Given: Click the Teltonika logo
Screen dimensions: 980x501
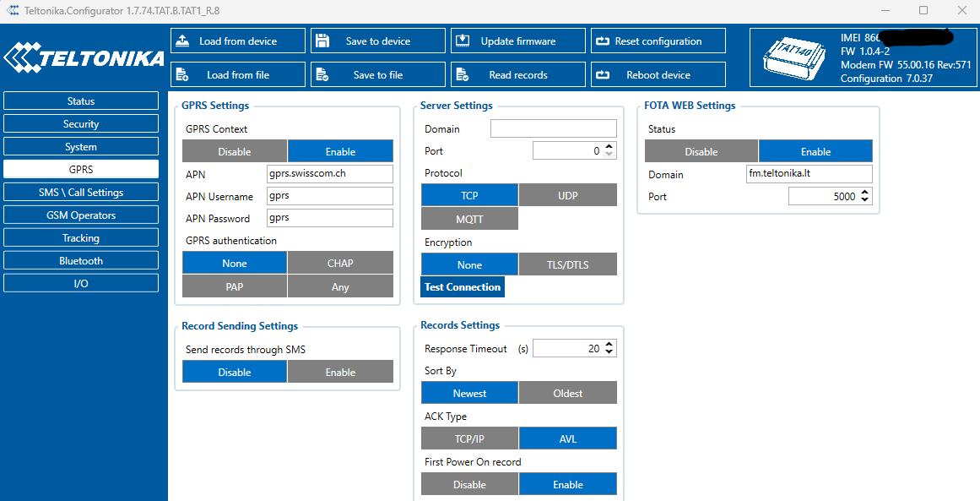Looking at the screenshot, I should pyautogui.click(x=84, y=57).
